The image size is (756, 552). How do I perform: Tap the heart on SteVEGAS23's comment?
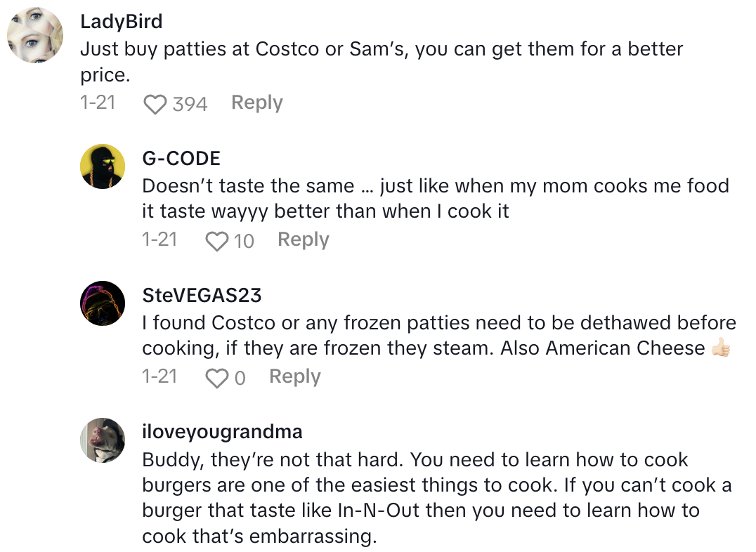coord(216,379)
